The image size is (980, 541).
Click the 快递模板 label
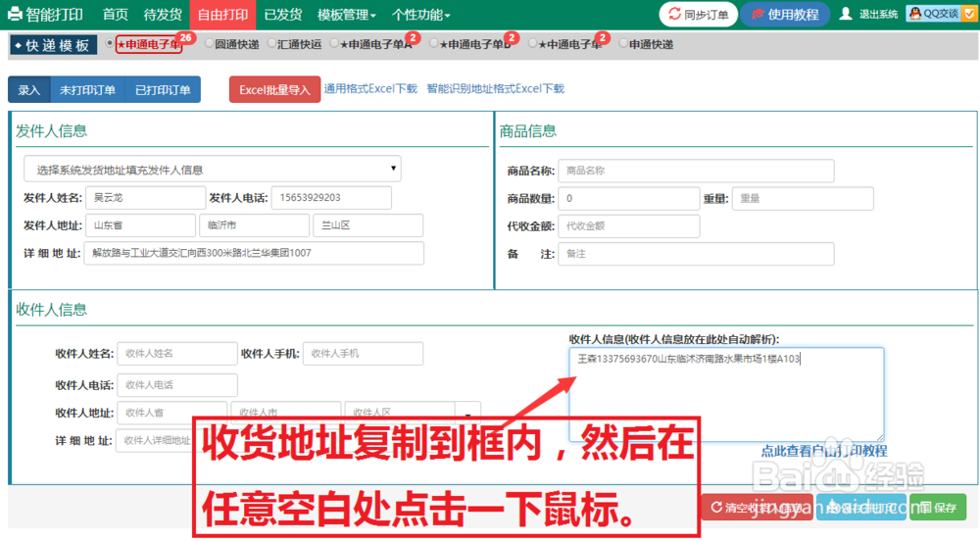53,45
